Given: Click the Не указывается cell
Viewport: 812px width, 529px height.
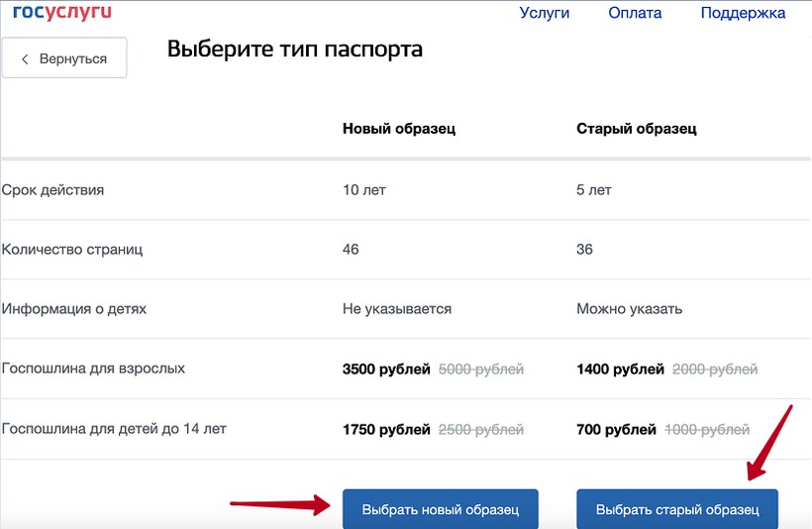Looking at the screenshot, I should [396, 309].
